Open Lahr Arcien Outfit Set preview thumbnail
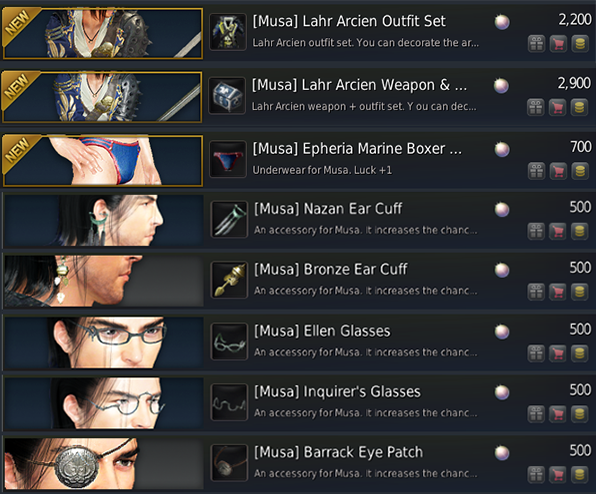Screen dimensions: 596x494 click(x=103, y=33)
